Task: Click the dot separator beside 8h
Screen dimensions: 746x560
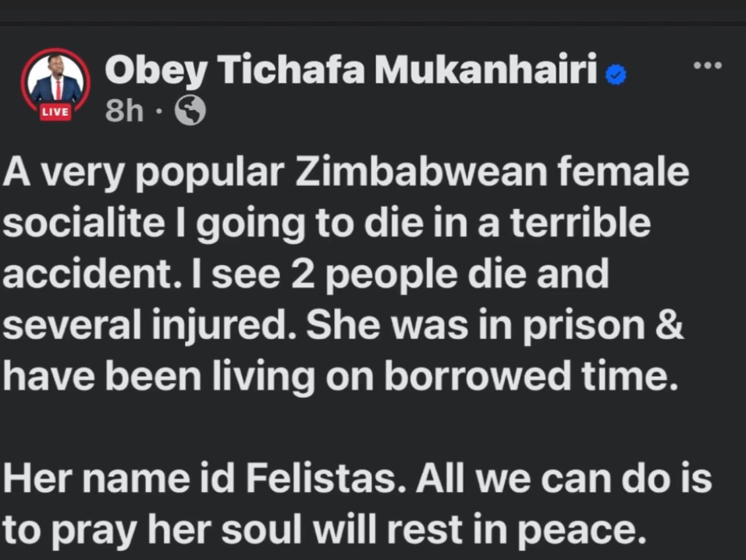Action: click(x=159, y=111)
